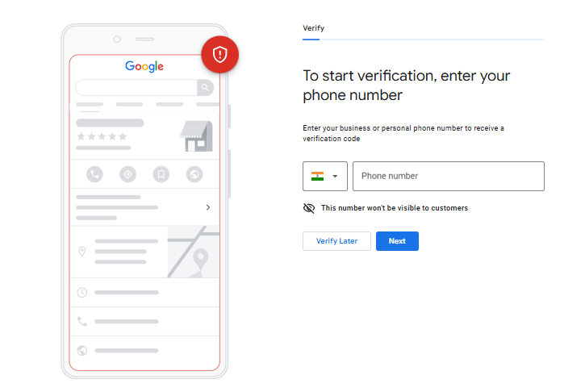Image resolution: width=585 pixels, height=392 pixels.
Task: Click the bookmark save icon in the mockup
Action: click(x=161, y=173)
